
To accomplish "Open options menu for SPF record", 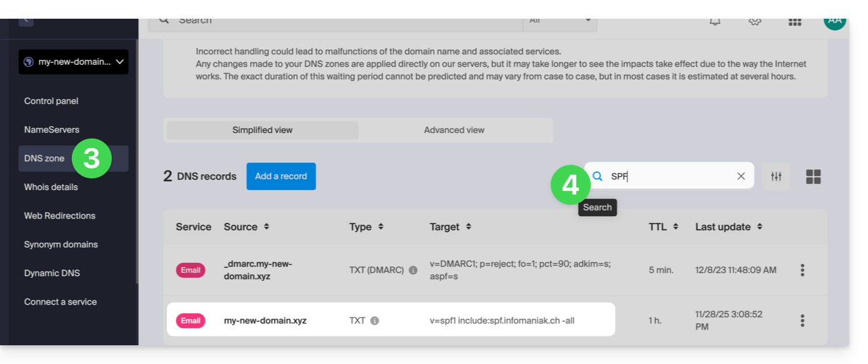I will pyautogui.click(x=802, y=321).
